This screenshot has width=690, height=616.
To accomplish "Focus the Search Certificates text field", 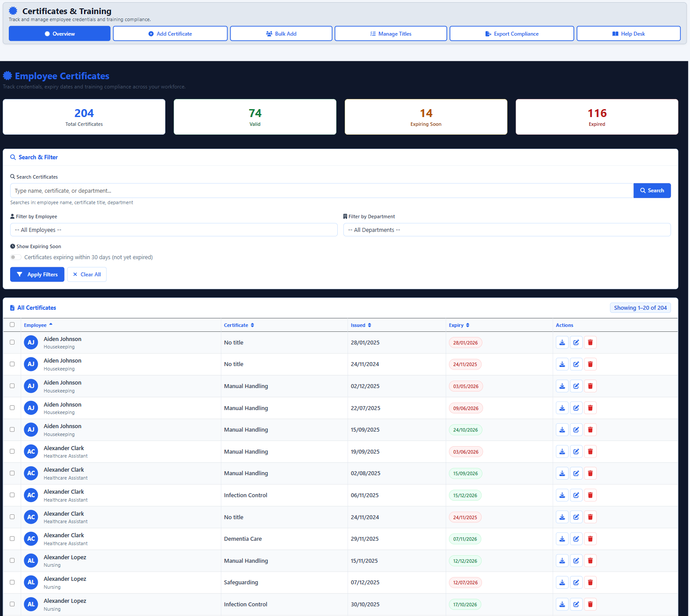I will 321,191.
